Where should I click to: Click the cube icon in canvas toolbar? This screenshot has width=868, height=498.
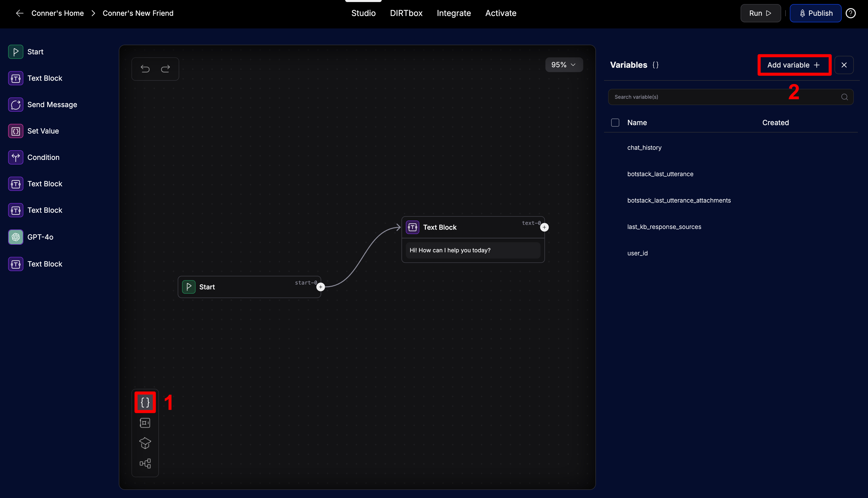[145, 443]
